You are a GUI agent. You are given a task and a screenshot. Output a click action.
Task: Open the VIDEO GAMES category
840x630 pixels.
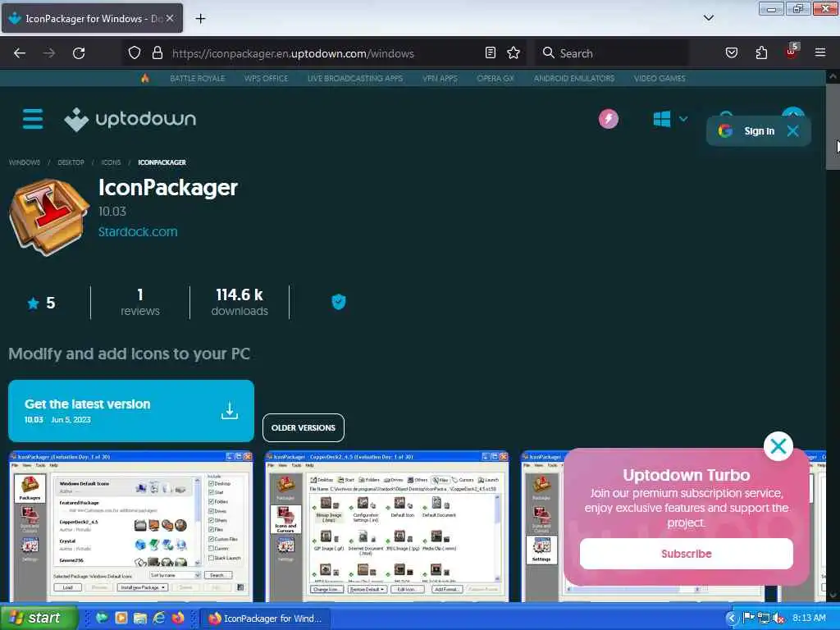660,78
